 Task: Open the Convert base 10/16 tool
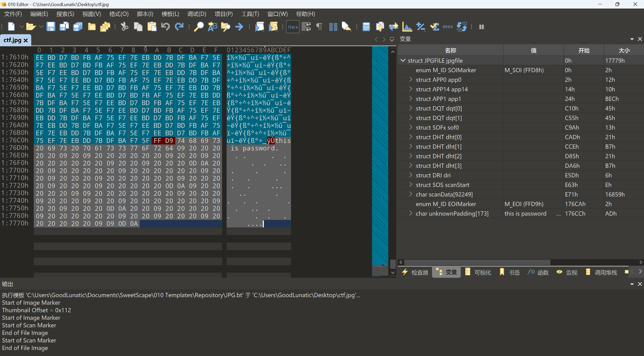(462, 27)
